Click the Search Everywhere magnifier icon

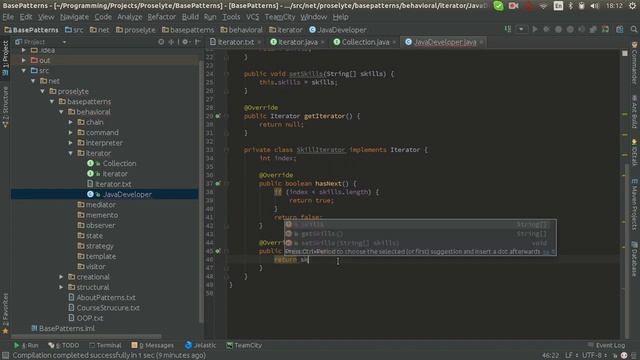tap(633, 29)
